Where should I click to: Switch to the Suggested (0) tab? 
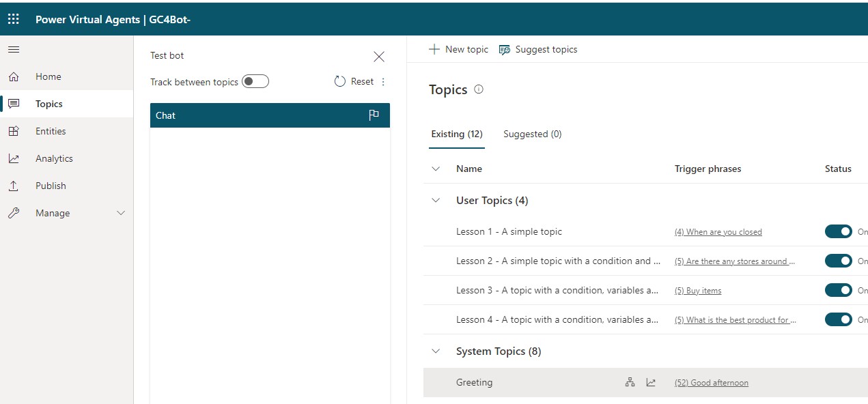tap(533, 134)
